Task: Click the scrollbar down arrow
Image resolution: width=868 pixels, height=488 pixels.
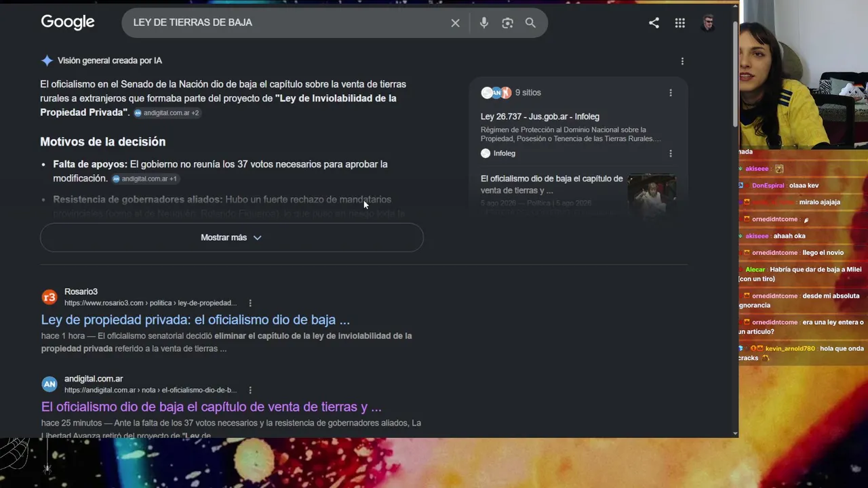Action: tap(735, 434)
